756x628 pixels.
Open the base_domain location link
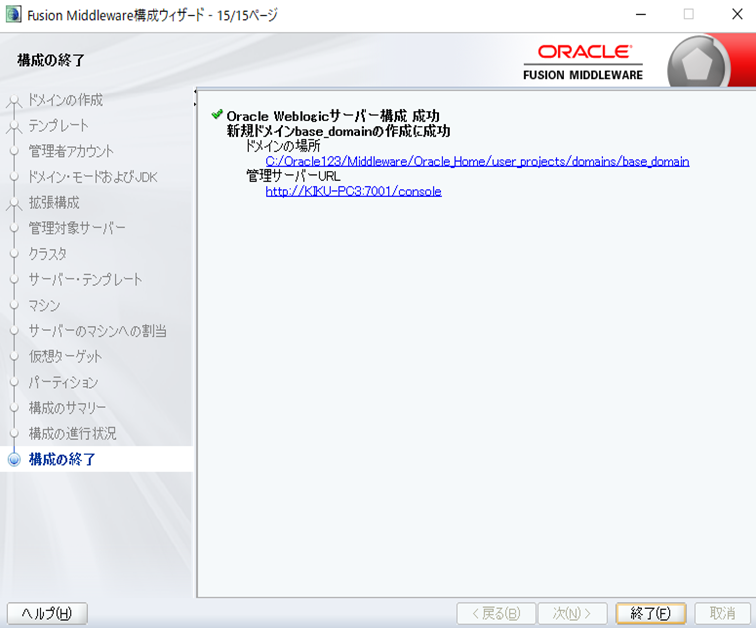point(477,161)
